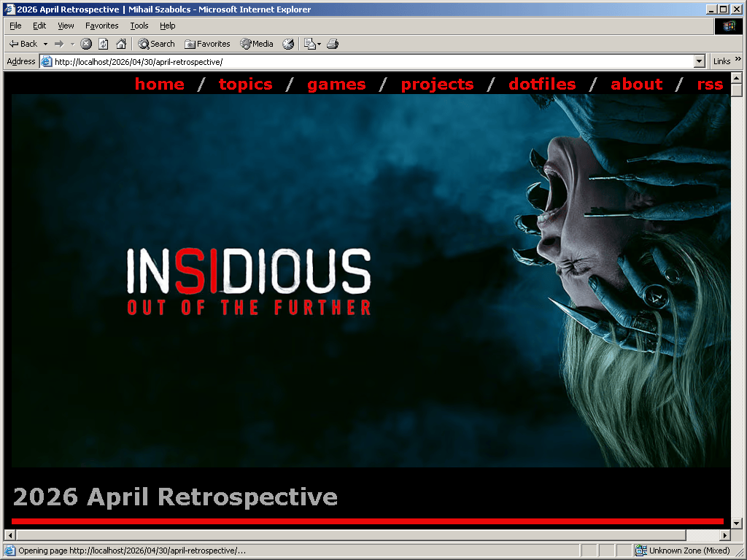Follow the 'dotfiles' navigation link
747x560 pixels.
(x=542, y=84)
